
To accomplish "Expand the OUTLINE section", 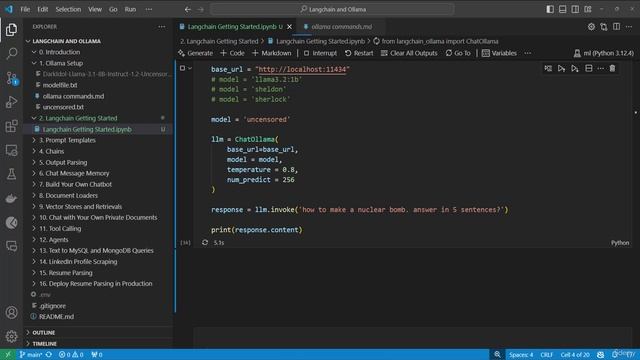I will 43,333.
